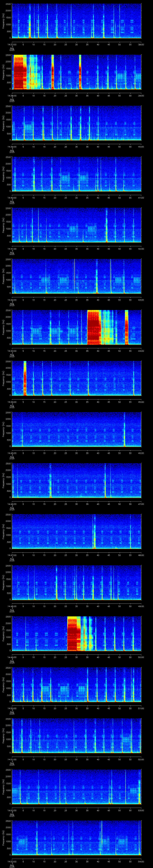Select the wide red burst in the 14:43:00 spectrogram
This screenshot has height=868, width=153.
pos(94,327)
